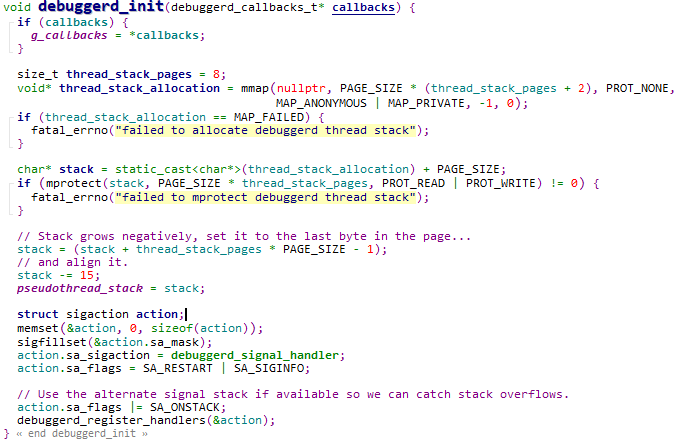This screenshot has width=676, height=439.
Task: Click thread_stack_pages in size_t declaration
Action: [129, 75]
